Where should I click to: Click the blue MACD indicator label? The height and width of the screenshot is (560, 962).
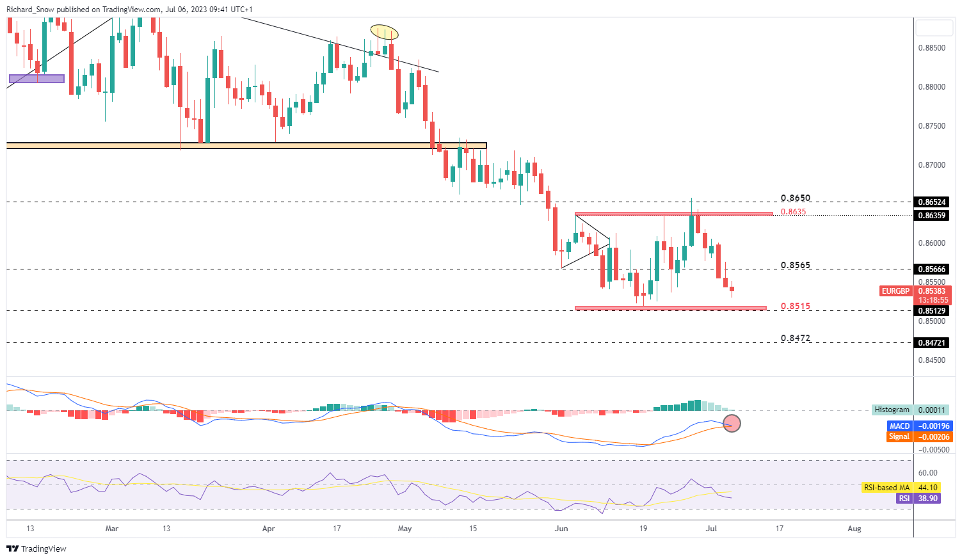click(899, 426)
